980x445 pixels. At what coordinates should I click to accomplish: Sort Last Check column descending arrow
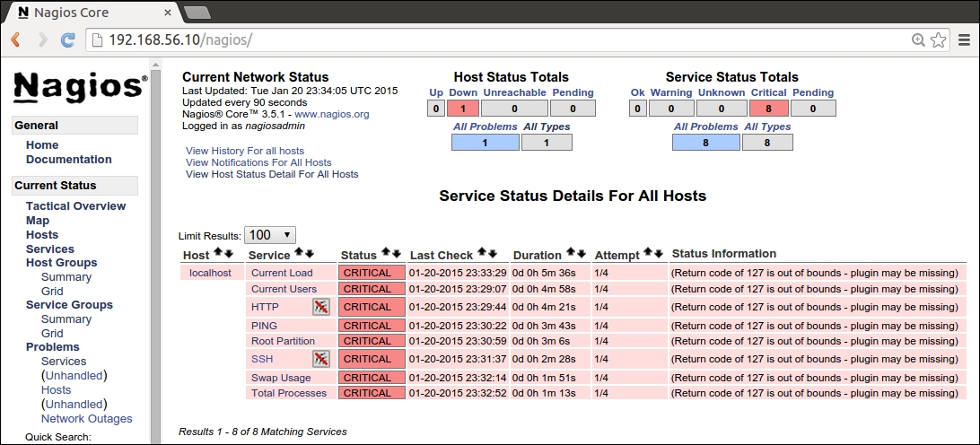tap(493, 254)
